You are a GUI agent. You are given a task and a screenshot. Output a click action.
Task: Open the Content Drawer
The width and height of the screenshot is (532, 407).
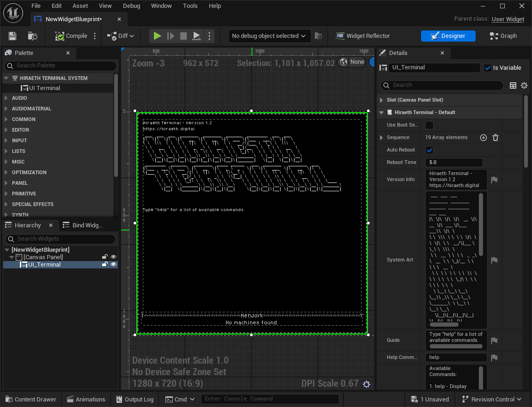31,400
